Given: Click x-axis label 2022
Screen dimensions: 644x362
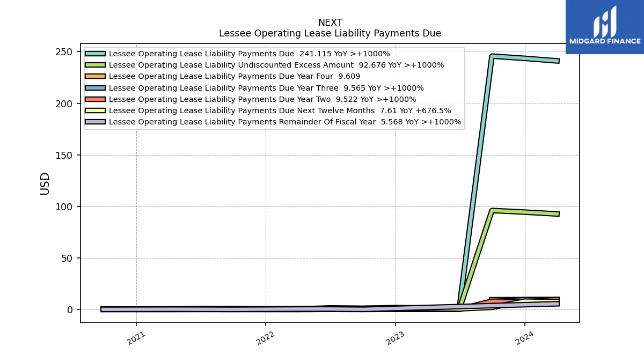Looking at the screenshot, I should (265, 338).
